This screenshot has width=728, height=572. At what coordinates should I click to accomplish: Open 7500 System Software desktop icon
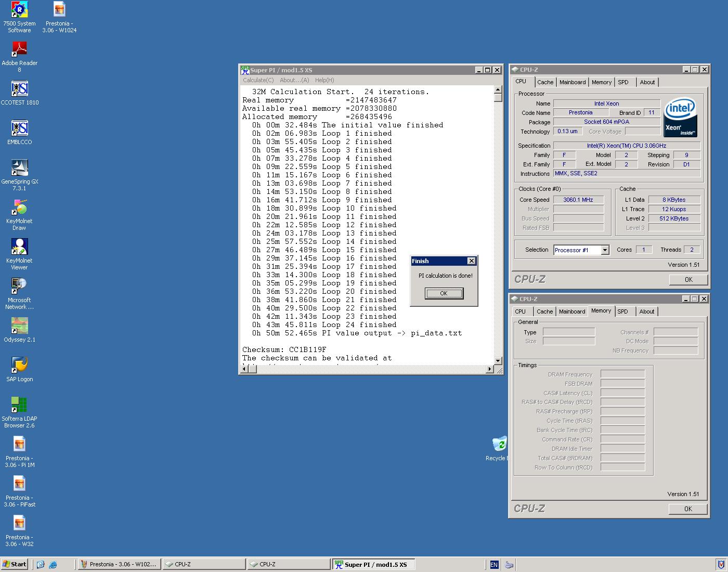pos(19,17)
